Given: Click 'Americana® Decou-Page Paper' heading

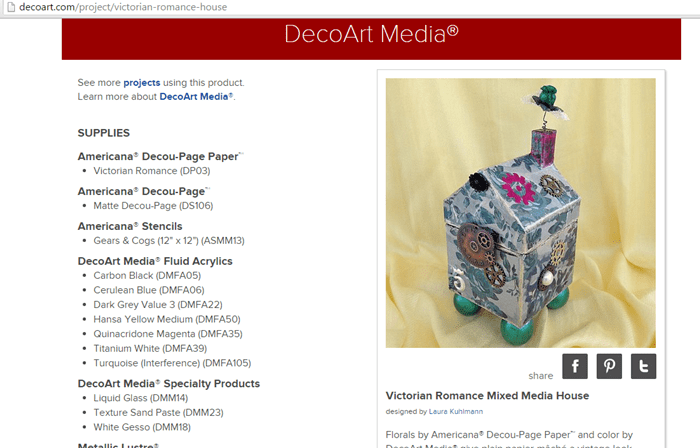Looking at the screenshot, I should [160, 157].
